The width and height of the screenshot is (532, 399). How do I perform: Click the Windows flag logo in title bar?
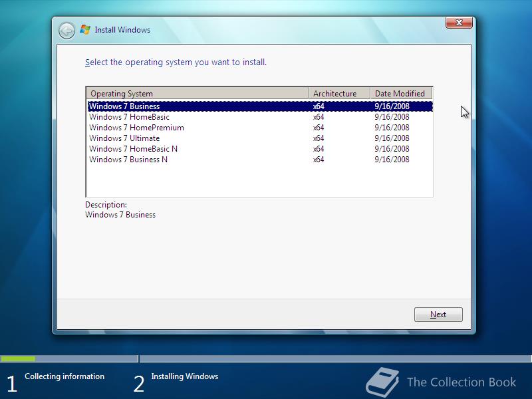tap(85, 30)
